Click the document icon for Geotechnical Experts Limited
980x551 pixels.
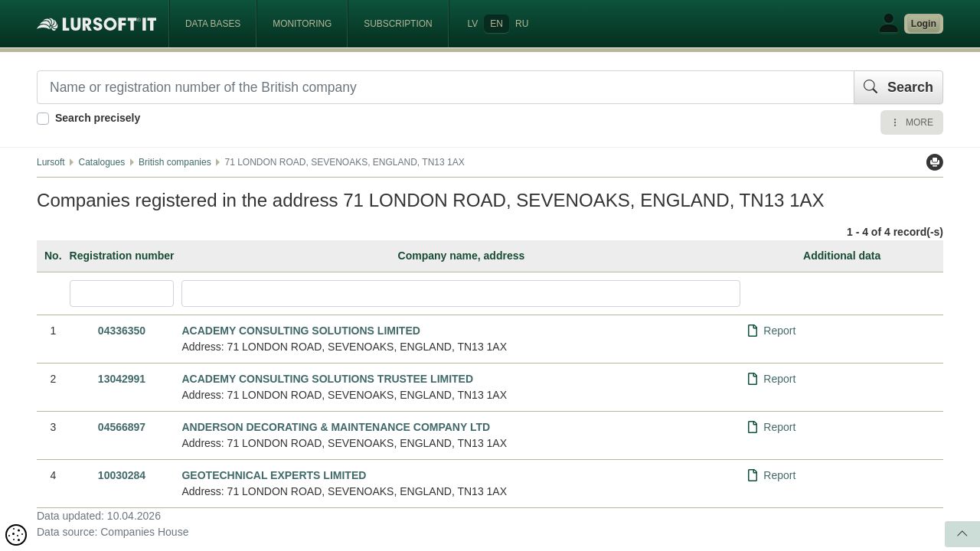(753, 475)
